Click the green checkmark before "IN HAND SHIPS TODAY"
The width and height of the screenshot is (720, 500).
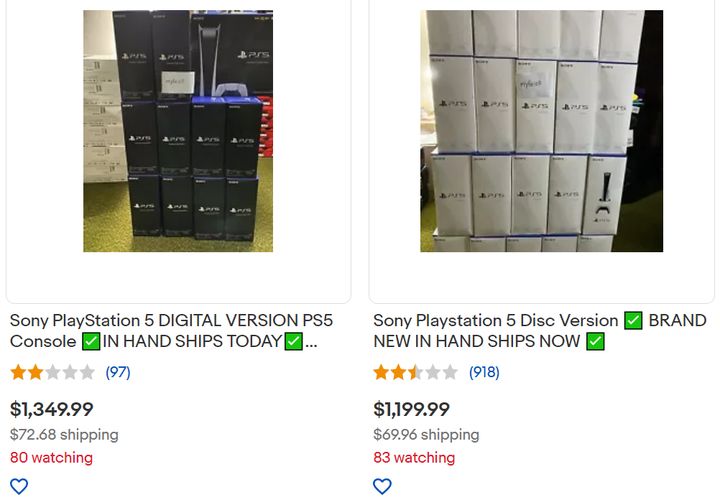(x=91, y=342)
